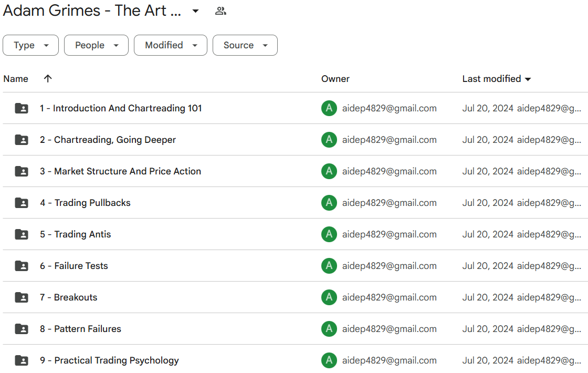Viewport: 588px width, 373px height.
Task: Click owner email in Trading Pullbacks row
Action: pos(389,203)
